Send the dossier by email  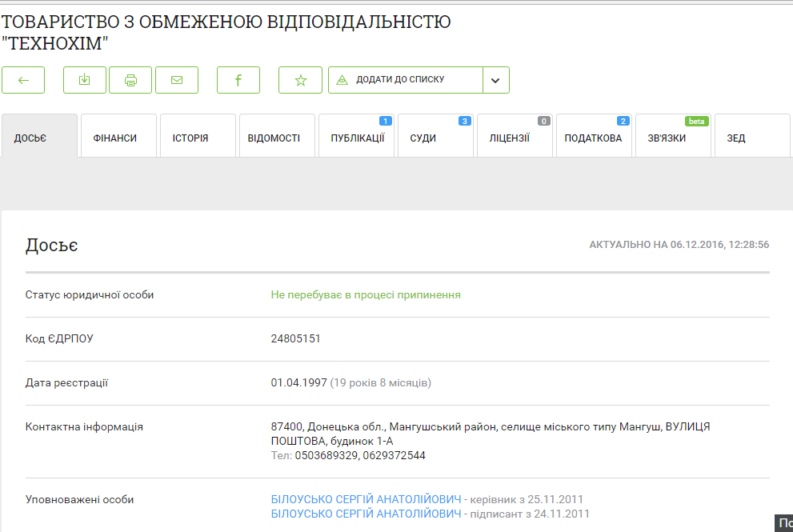click(x=177, y=80)
